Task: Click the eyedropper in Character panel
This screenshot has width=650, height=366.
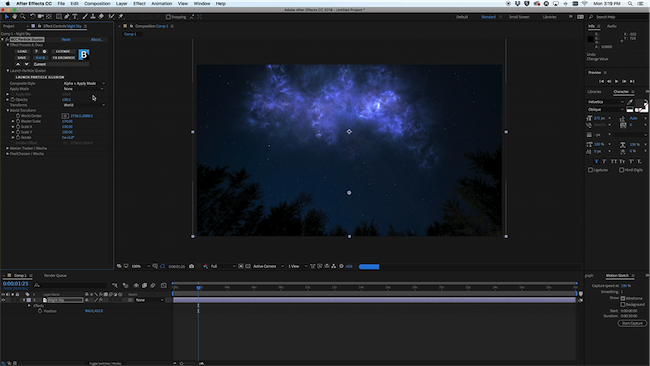Action: pos(630,102)
